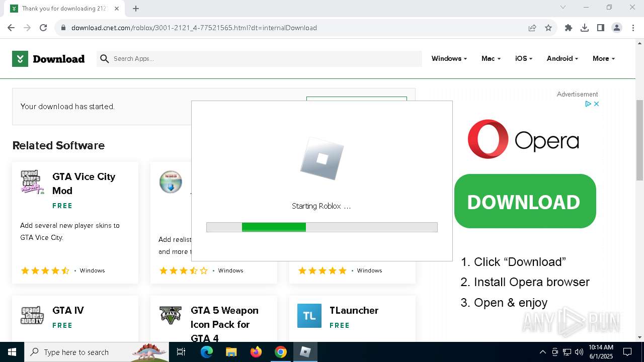Expand the Windows dropdown menu
Image resolution: width=644 pixels, height=362 pixels.
pyautogui.click(x=449, y=59)
